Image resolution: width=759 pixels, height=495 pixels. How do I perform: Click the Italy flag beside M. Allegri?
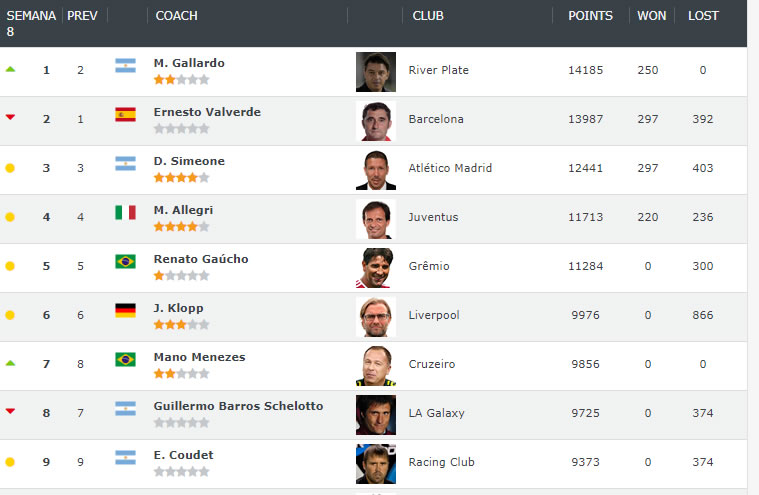click(125, 212)
